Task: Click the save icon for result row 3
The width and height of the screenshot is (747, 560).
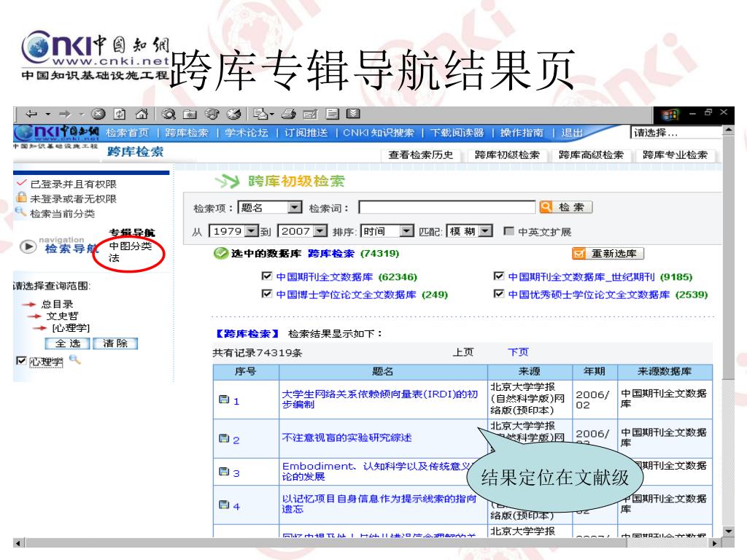Action: coord(224,472)
